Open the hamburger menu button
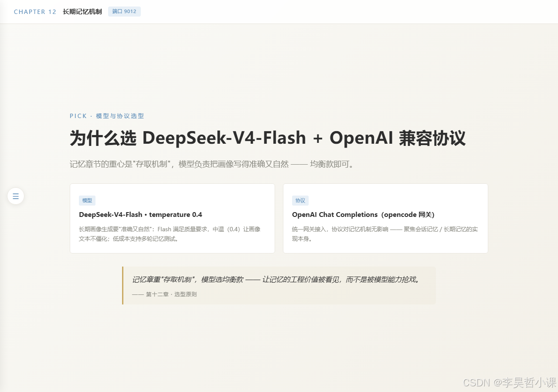This screenshot has height=392, width=558. pyautogui.click(x=16, y=196)
